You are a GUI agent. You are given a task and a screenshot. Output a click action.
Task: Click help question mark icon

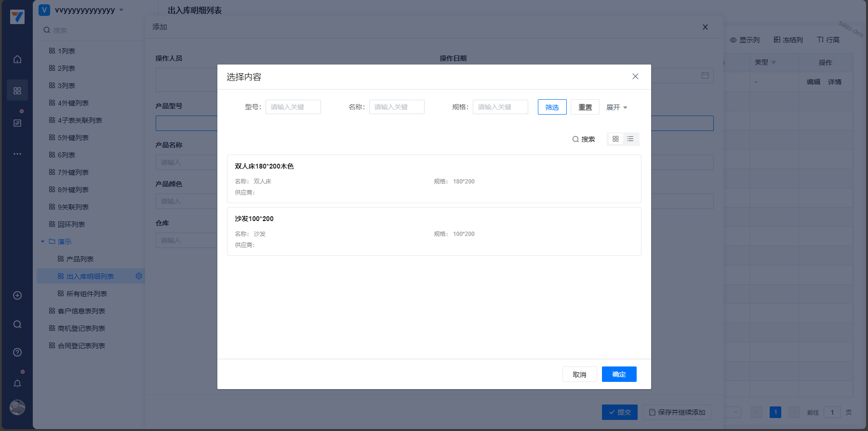[17, 353]
